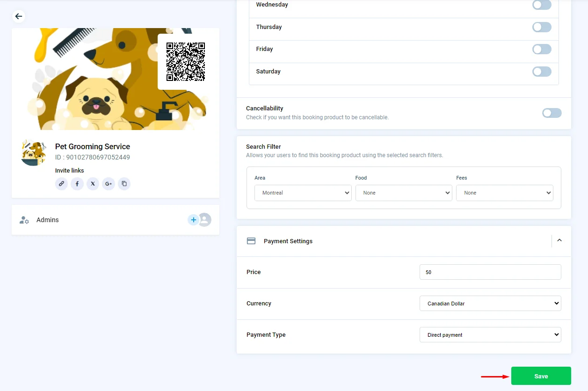
Task: Share invite link on X
Action: pos(93,184)
